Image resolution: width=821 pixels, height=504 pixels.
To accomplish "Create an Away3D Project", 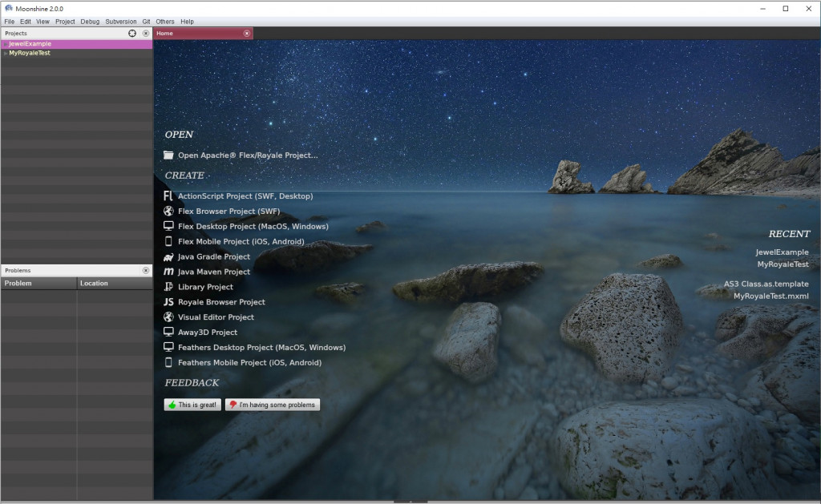I will click(208, 332).
